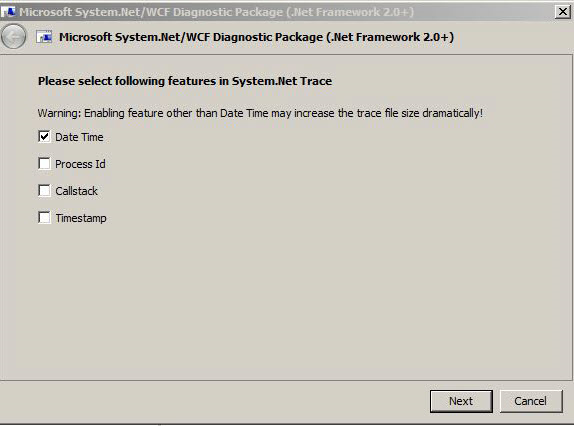Proceed with the Next button
This screenshot has width=574, height=426.
coord(461,401)
